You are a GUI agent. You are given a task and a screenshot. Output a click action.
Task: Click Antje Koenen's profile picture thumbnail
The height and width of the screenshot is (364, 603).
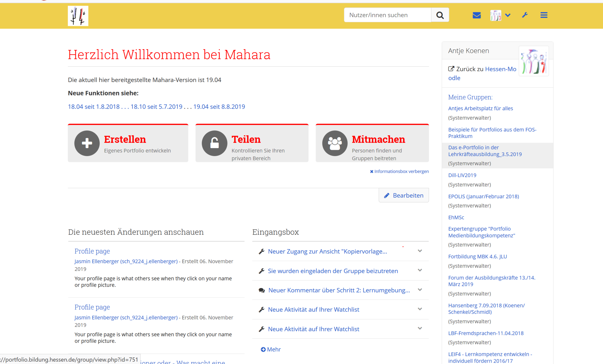[533, 61]
